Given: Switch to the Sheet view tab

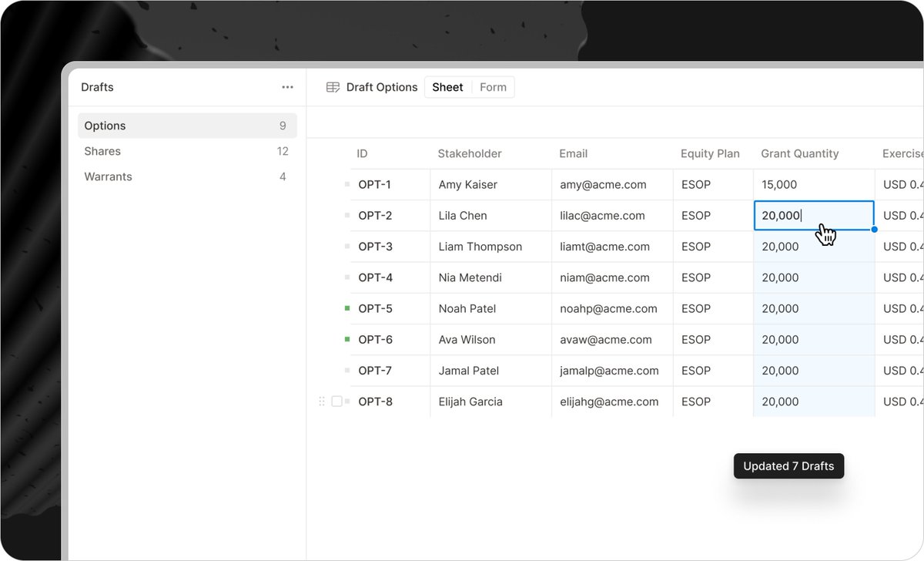Looking at the screenshot, I should [x=447, y=87].
